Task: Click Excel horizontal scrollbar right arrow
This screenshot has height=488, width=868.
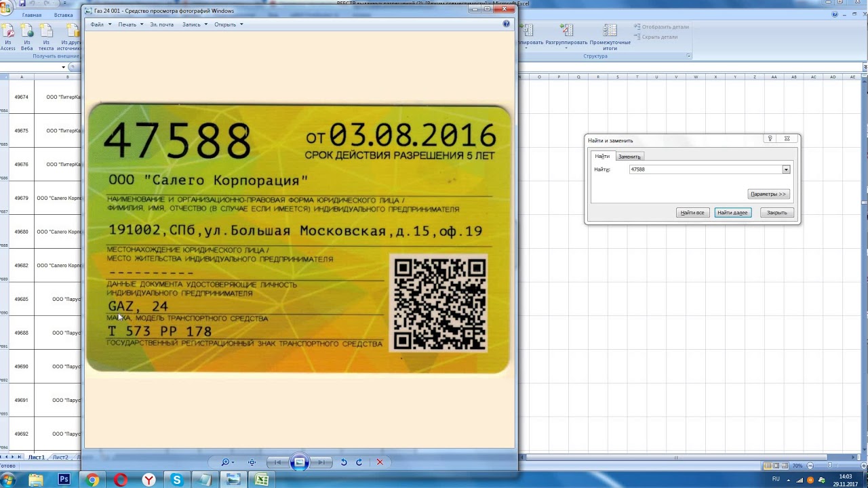Action: pyautogui.click(x=854, y=457)
